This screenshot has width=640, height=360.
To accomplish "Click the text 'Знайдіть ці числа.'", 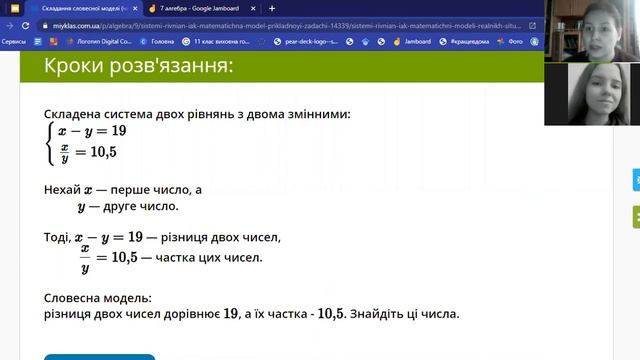I will (x=404, y=314).
